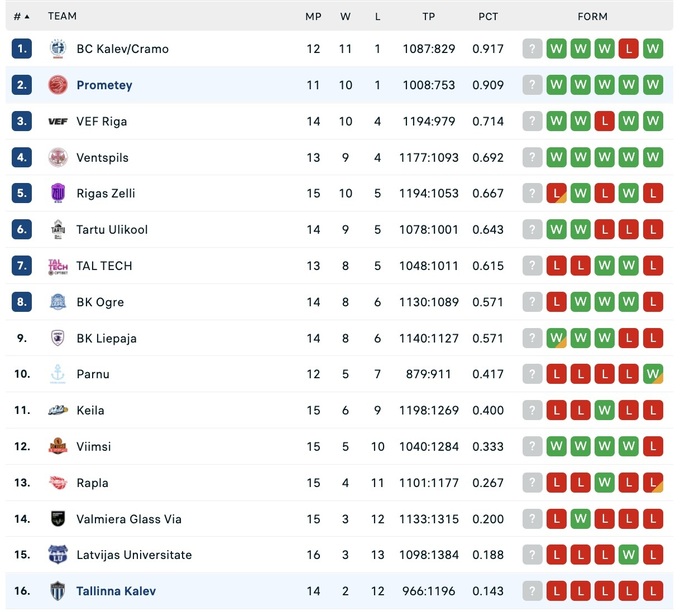Click the Prometey team logo

(x=57, y=85)
